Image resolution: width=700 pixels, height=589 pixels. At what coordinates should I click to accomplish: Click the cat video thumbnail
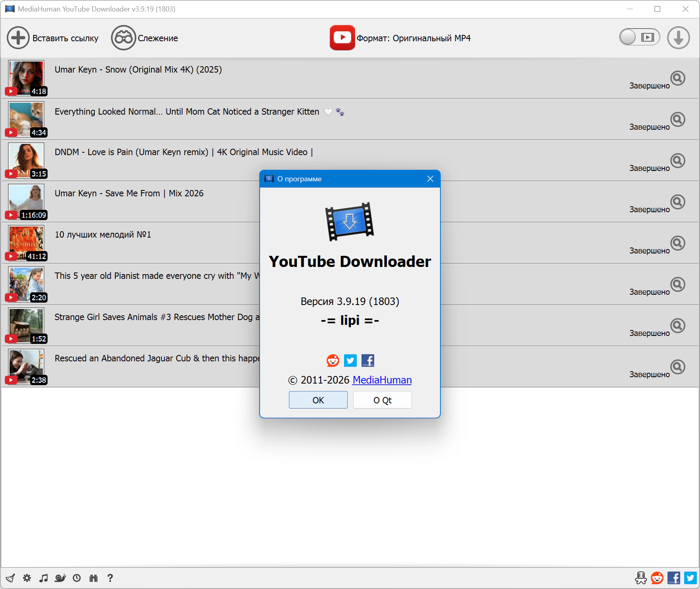click(26, 119)
